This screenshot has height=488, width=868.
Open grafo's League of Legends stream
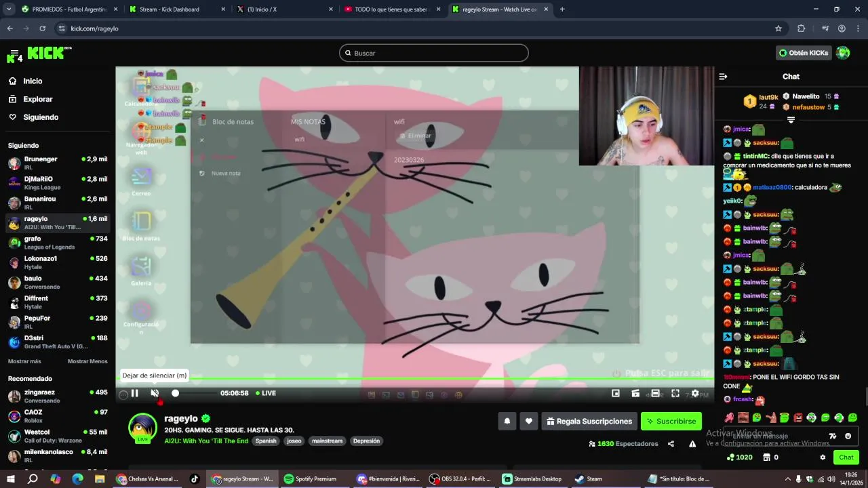(58, 243)
